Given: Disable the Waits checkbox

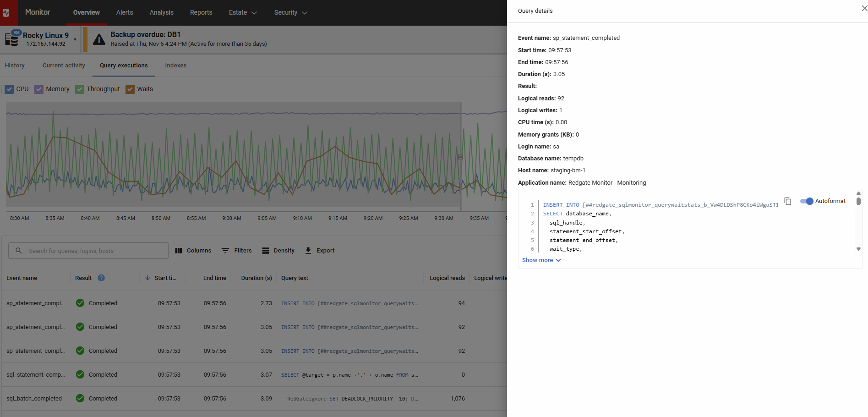Looking at the screenshot, I should click(x=130, y=89).
